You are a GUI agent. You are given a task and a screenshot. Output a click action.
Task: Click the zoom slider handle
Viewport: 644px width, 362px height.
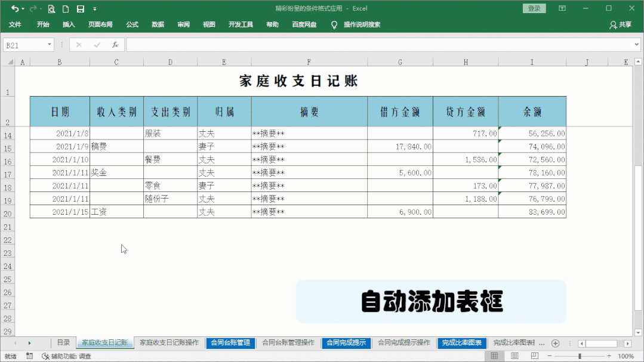tap(580, 356)
